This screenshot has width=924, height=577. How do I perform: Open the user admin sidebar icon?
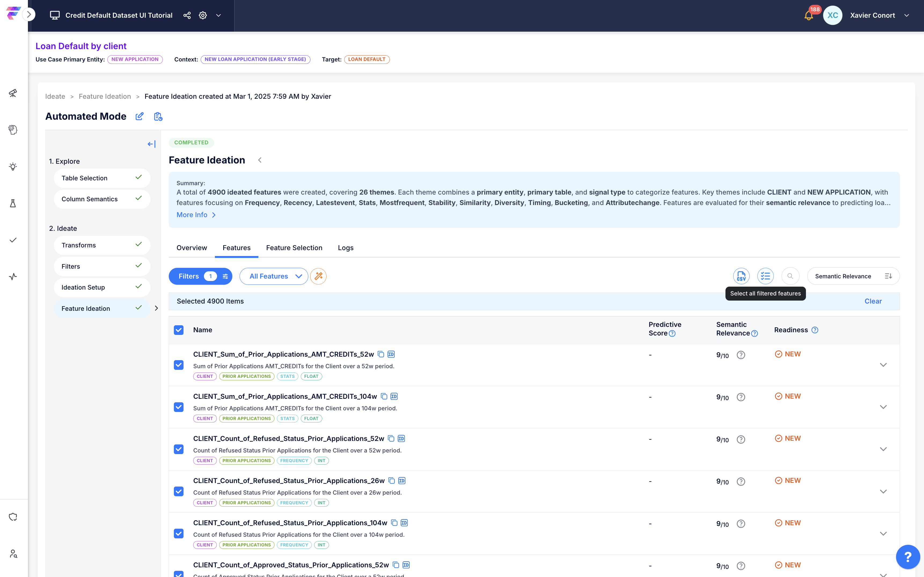14,554
